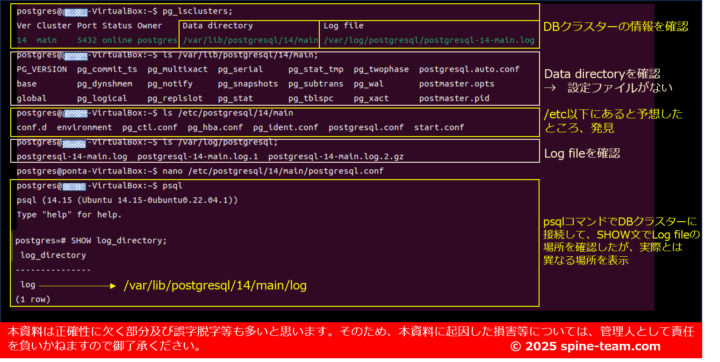Click the postgresql.auto.conf file name
The image size is (720, 362).
[469, 69]
